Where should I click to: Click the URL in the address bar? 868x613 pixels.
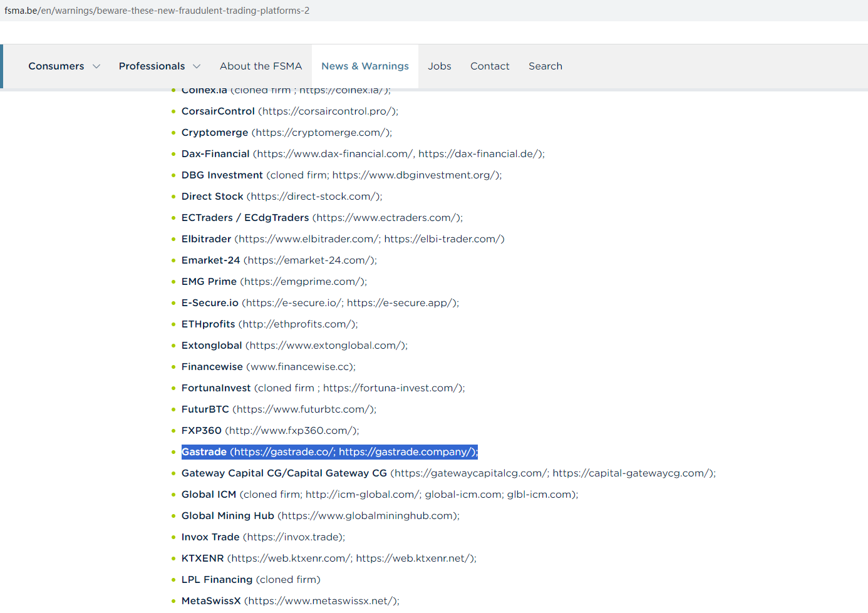pyautogui.click(x=157, y=11)
